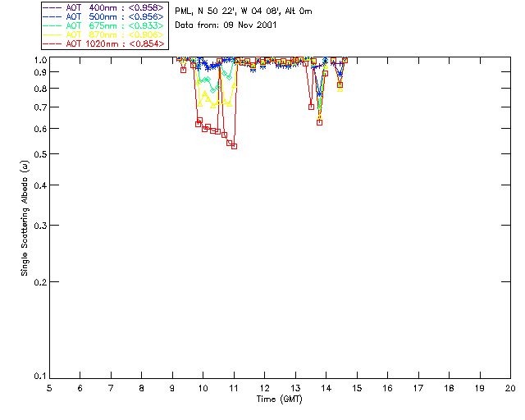Click the x-axis label 17
This screenshot has height=420, width=525.
tap(418, 388)
